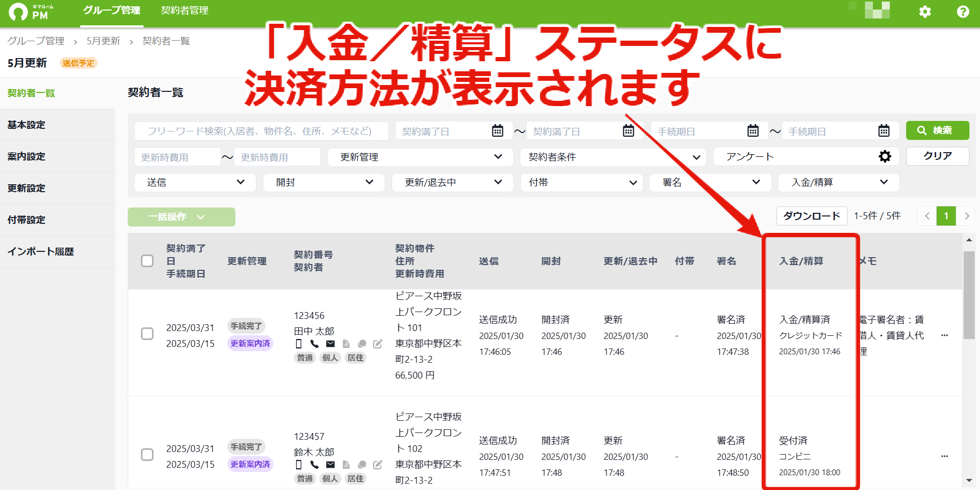Open 案内設定 in the sidebar
Image resolution: width=980 pixels, height=490 pixels.
[x=58, y=156]
